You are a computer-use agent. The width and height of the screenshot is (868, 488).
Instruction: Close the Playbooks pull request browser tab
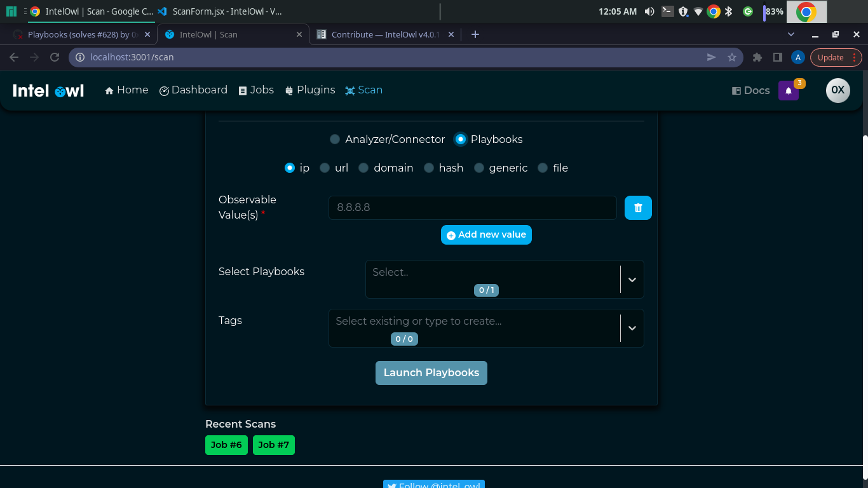[x=147, y=34]
